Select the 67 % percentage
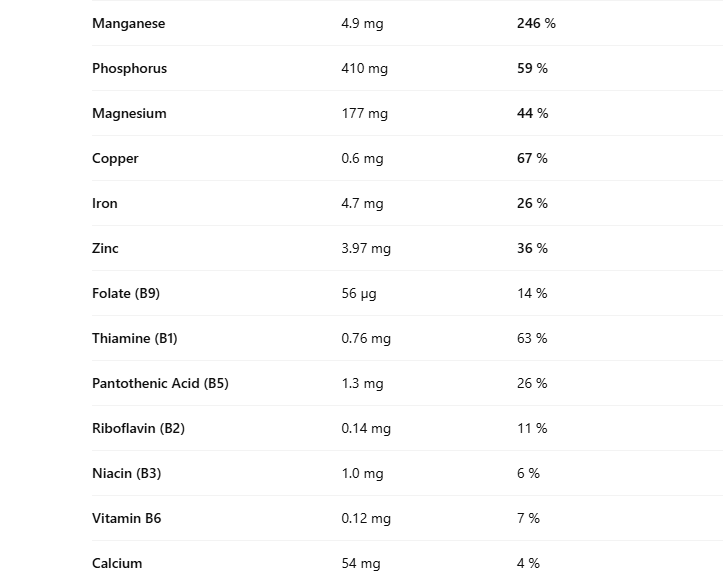The height and width of the screenshot is (583, 723). [532, 158]
